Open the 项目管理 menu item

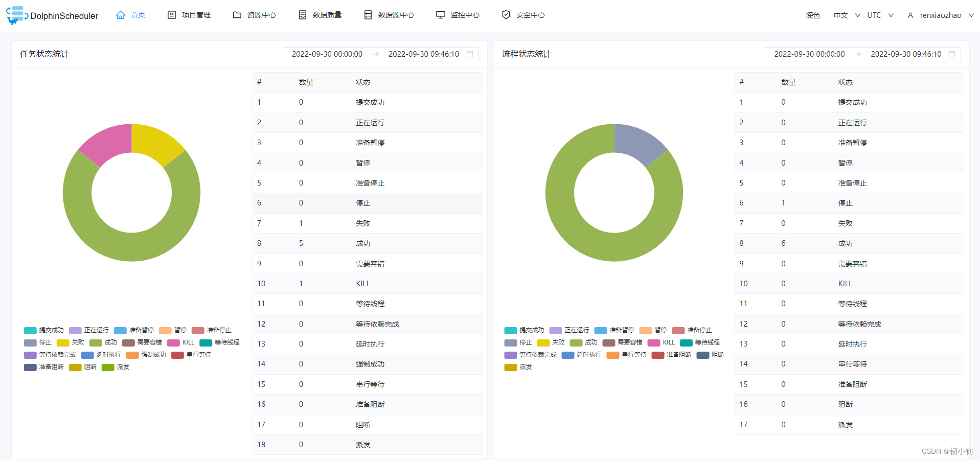[189, 15]
